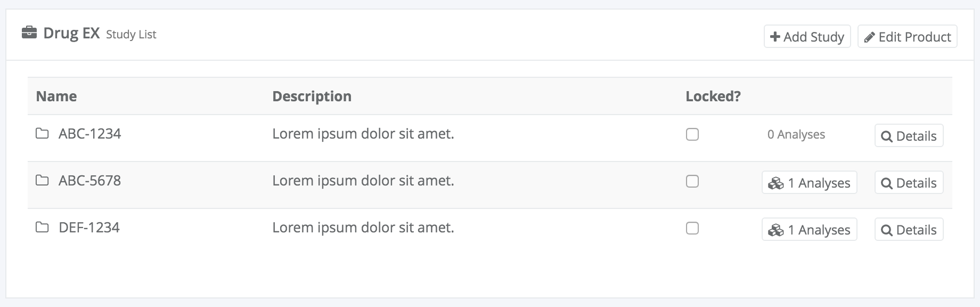Screen dimensions: 980x307
Task: Click the magnifier icon in ABC-1234 Details button
Action: [x=887, y=136]
